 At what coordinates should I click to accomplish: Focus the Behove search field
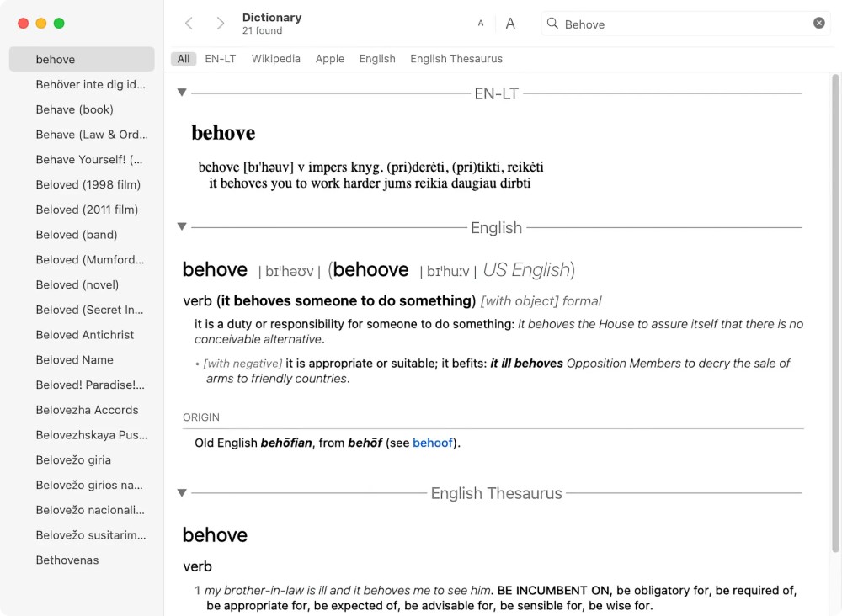685,24
